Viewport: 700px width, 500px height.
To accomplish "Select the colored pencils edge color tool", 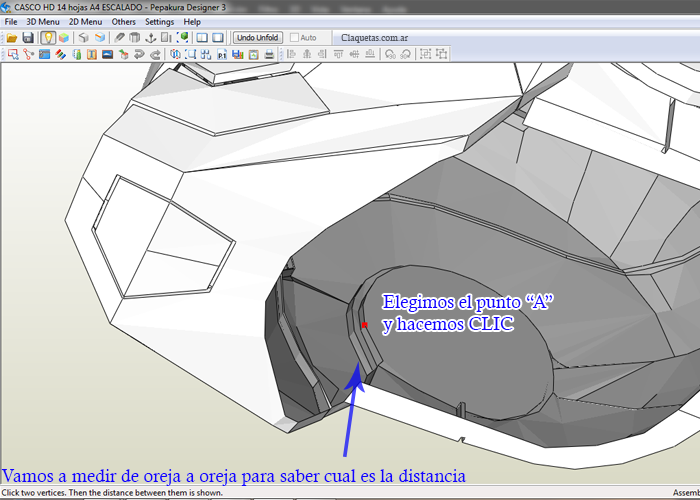I will (x=60, y=54).
